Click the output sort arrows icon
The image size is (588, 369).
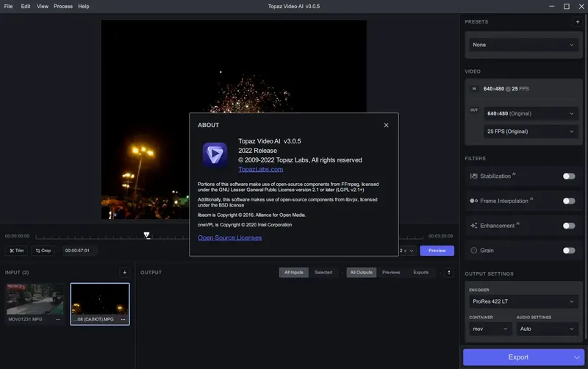pyautogui.click(x=449, y=273)
